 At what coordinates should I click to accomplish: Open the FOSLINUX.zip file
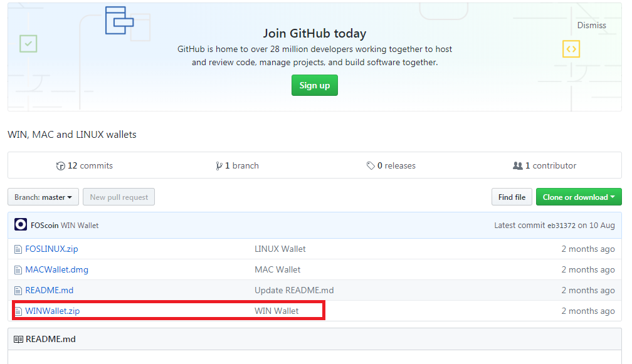click(x=51, y=249)
